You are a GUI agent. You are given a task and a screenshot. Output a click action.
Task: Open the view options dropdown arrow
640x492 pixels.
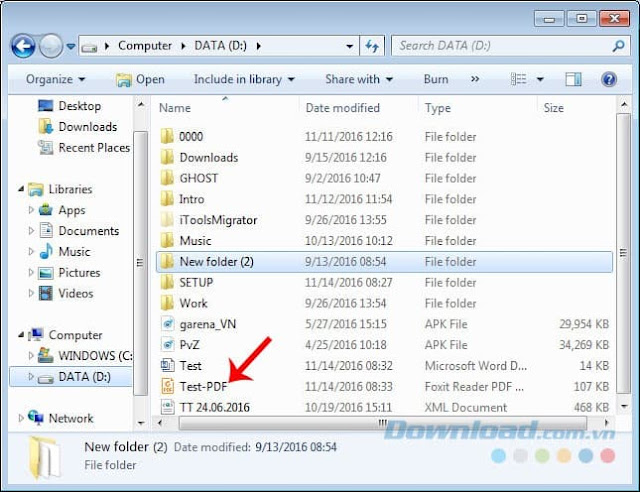[x=540, y=79]
